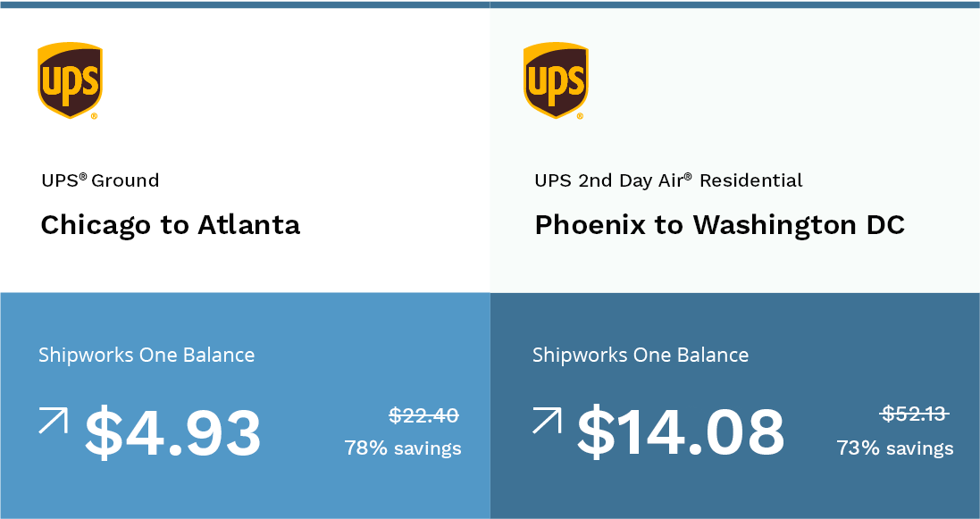This screenshot has height=519, width=980.
Task: Click the arrow icon beside $14.08
Action: pos(547,420)
